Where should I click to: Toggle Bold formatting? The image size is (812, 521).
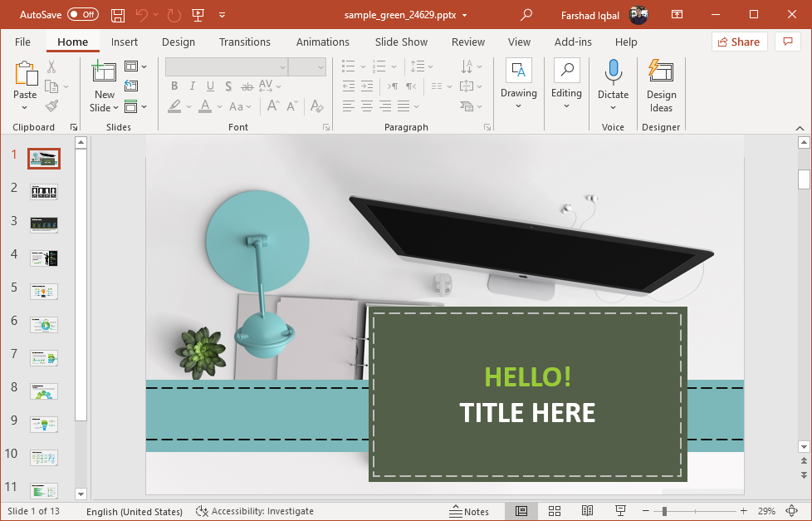174,86
